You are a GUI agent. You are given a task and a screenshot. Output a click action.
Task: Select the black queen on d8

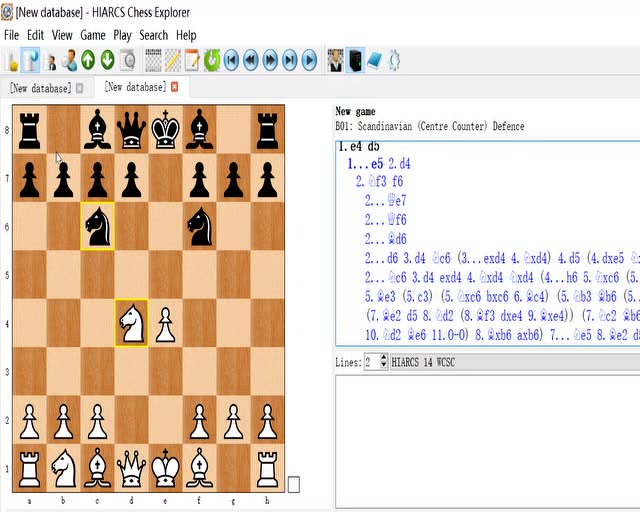131,129
